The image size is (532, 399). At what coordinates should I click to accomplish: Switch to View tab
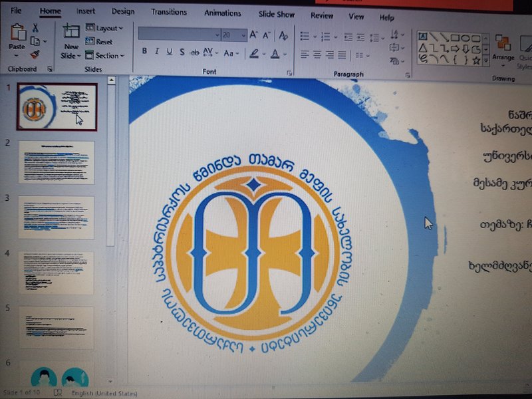tap(356, 17)
